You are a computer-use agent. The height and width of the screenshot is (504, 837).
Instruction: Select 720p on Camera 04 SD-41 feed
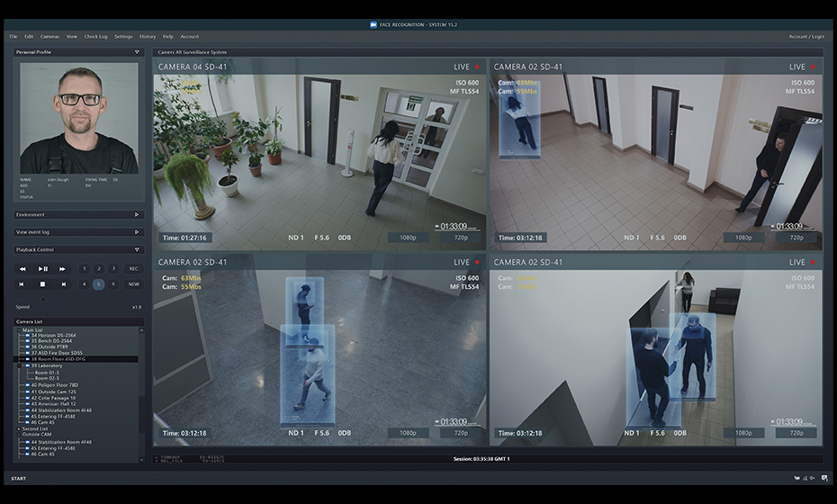461,238
